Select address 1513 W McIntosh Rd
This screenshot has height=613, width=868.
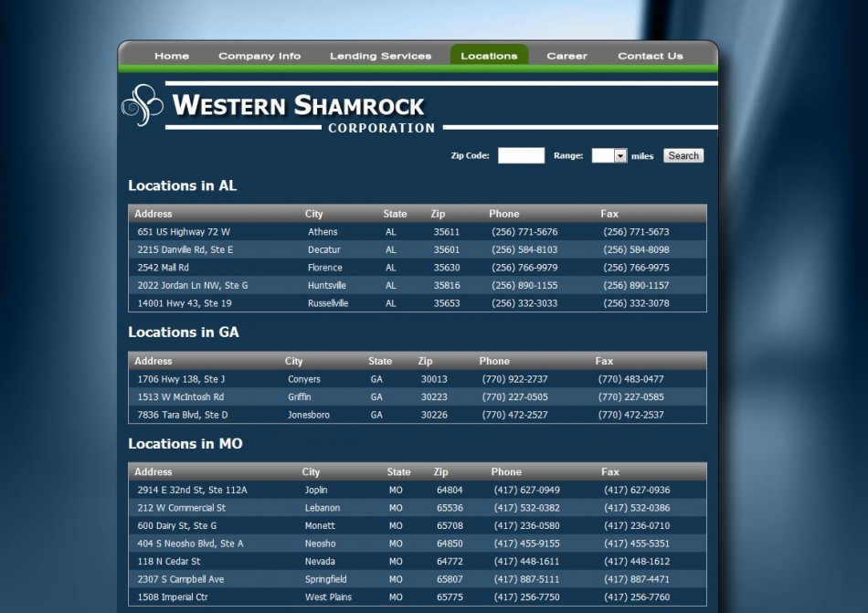(181, 396)
